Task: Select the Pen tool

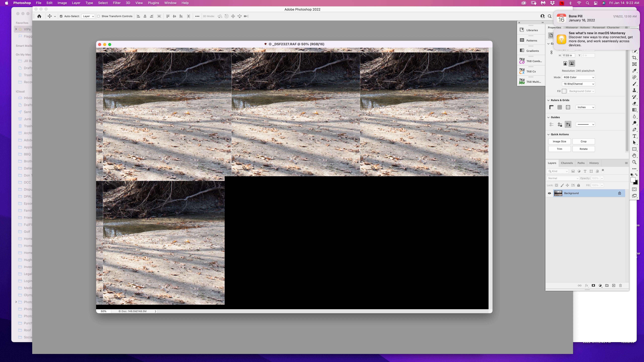Action: tap(634, 130)
